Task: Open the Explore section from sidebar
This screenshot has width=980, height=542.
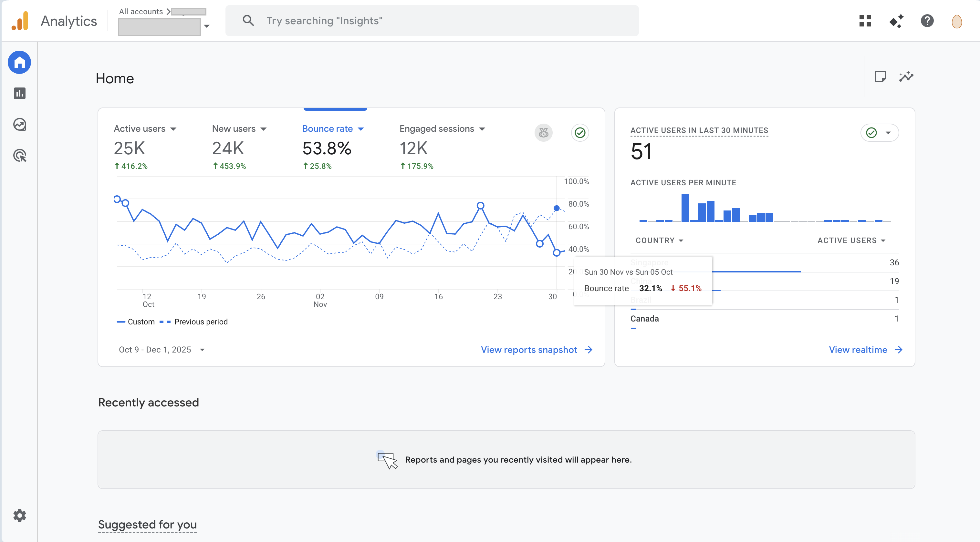Action: [x=19, y=124]
